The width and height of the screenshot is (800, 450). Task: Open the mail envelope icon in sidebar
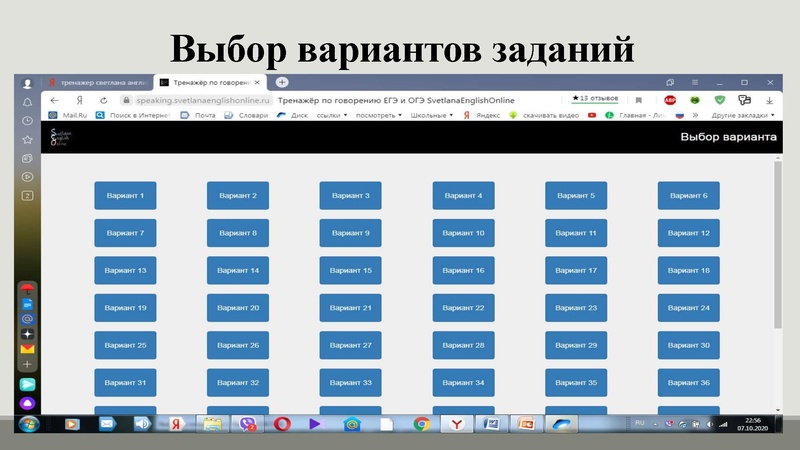point(28,349)
